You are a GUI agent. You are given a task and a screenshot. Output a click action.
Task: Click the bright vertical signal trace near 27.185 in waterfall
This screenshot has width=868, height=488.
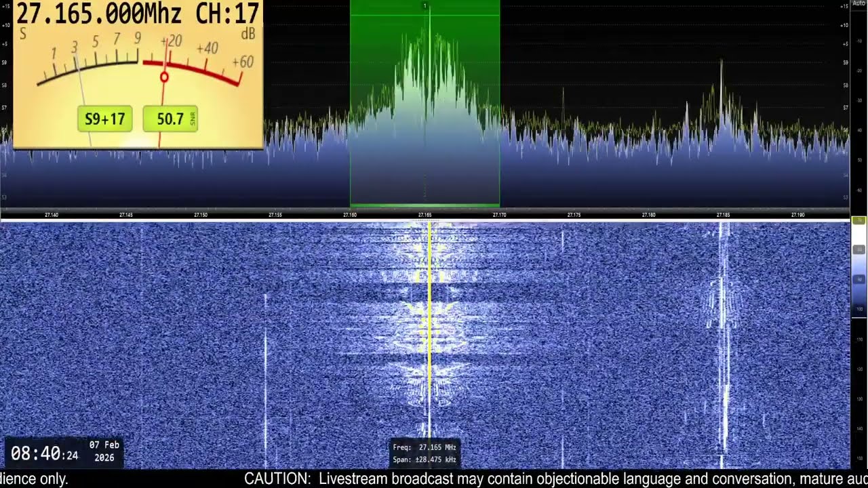tap(723, 346)
